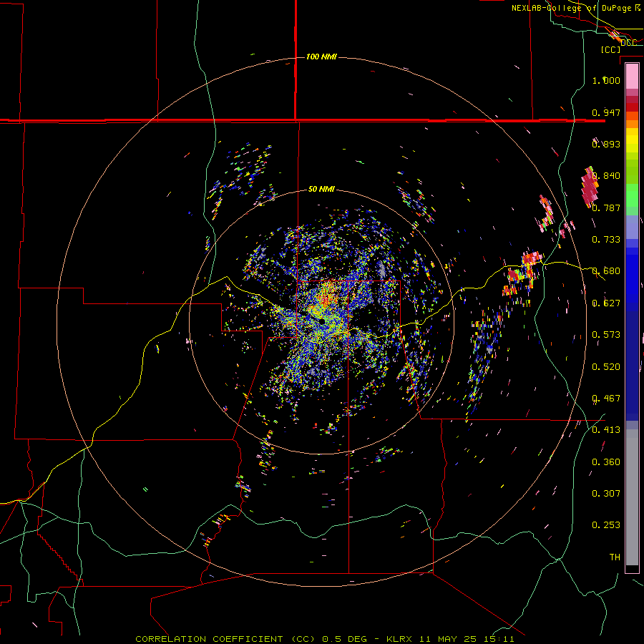
Task: Click the 100 NMI range ring label
Action: coord(321,57)
